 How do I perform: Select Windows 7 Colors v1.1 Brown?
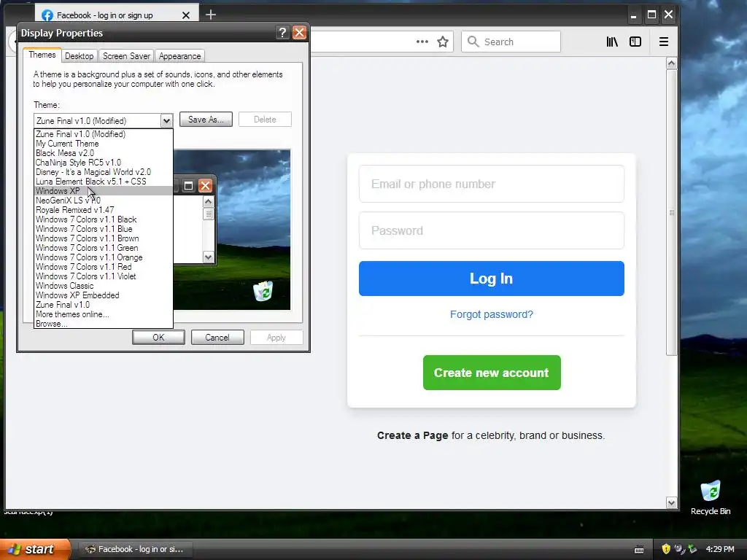[104, 238]
